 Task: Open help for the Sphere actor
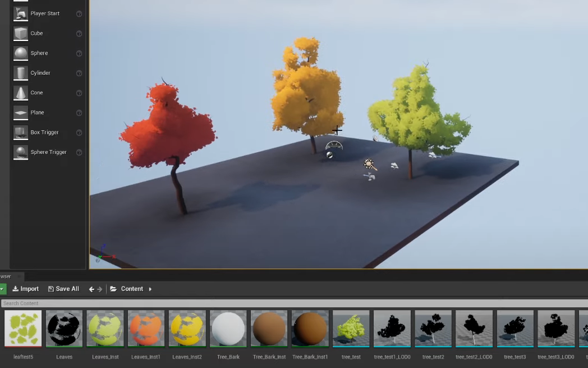[x=79, y=53]
